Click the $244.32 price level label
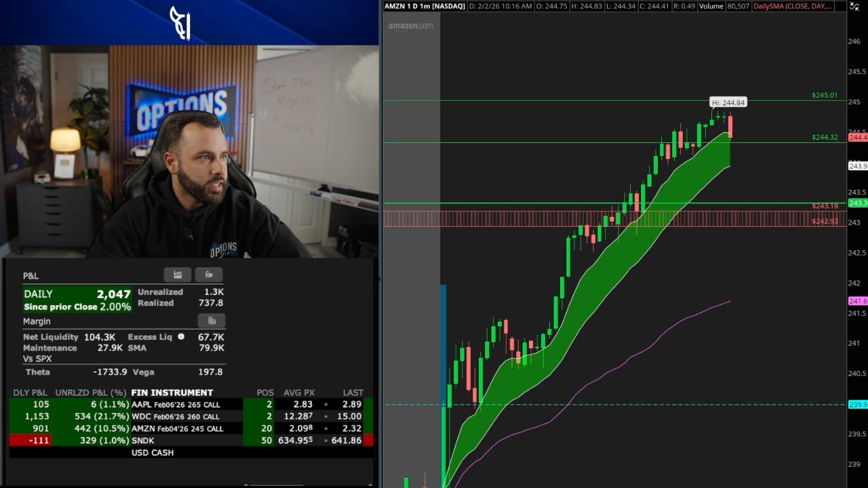868x488 pixels. (x=825, y=138)
